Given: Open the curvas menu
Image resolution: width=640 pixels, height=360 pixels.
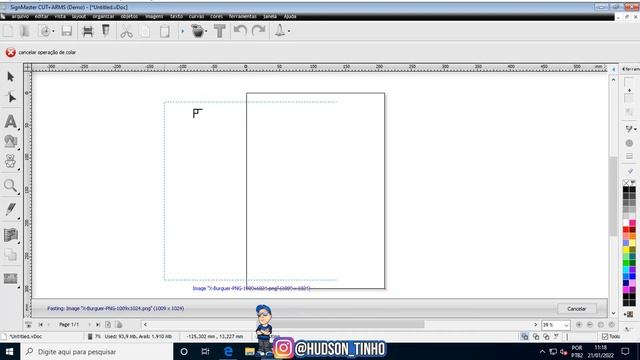Looking at the screenshot, I should [x=196, y=16].
